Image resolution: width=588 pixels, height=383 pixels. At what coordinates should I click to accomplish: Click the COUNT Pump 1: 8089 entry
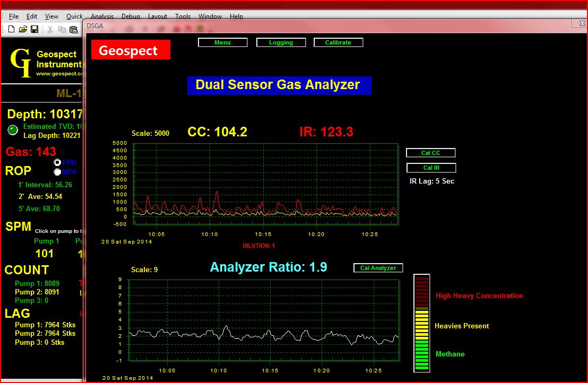tap(37, 283)
